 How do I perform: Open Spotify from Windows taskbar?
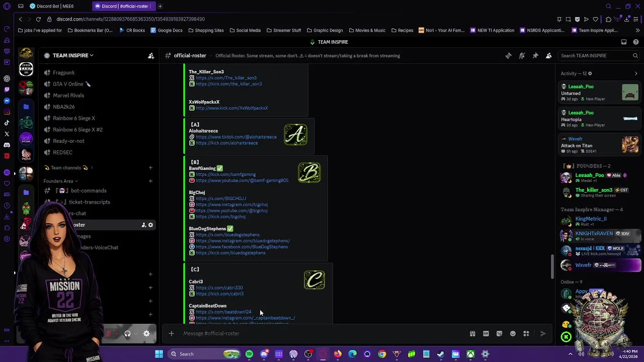click(x=249, y=354)
